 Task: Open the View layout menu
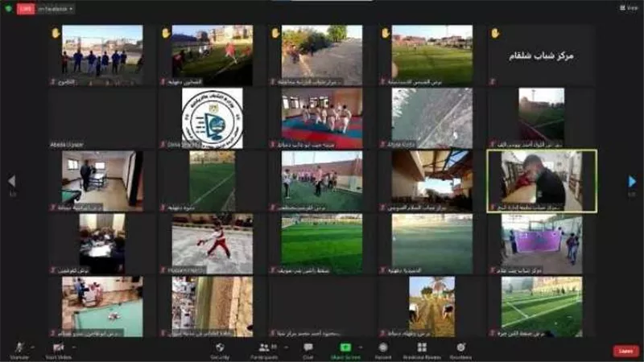click(629, 8)
